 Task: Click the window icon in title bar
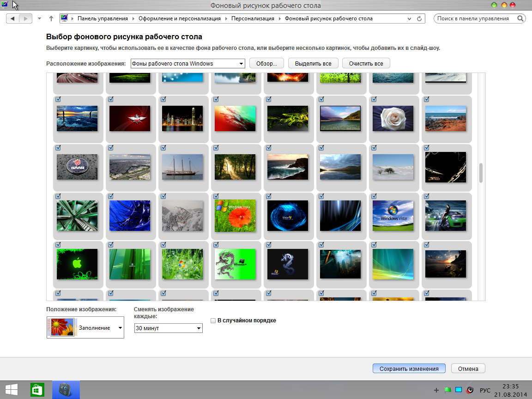pos(5,5)
